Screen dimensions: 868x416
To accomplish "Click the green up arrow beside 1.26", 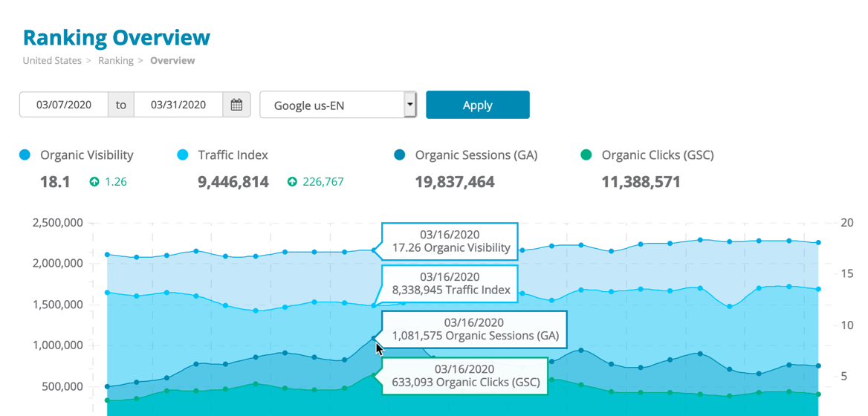I will [94, 181].
